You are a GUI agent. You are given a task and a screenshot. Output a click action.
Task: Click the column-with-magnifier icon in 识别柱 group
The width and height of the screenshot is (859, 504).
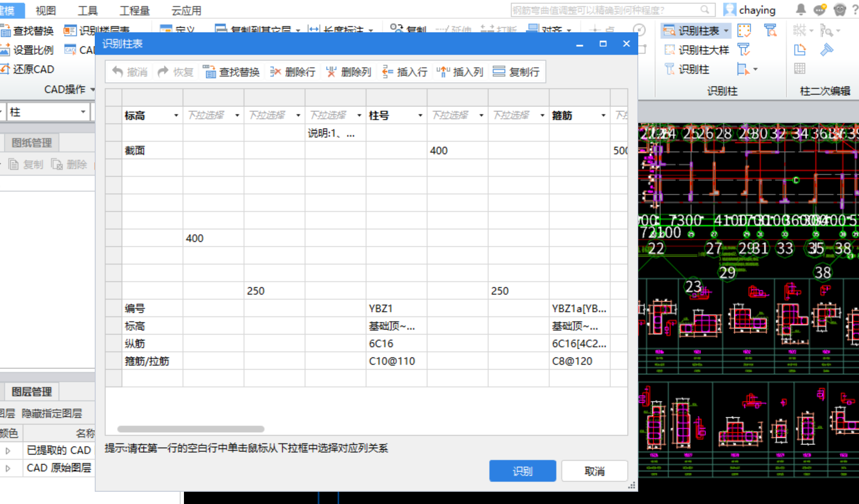(771, 31)
